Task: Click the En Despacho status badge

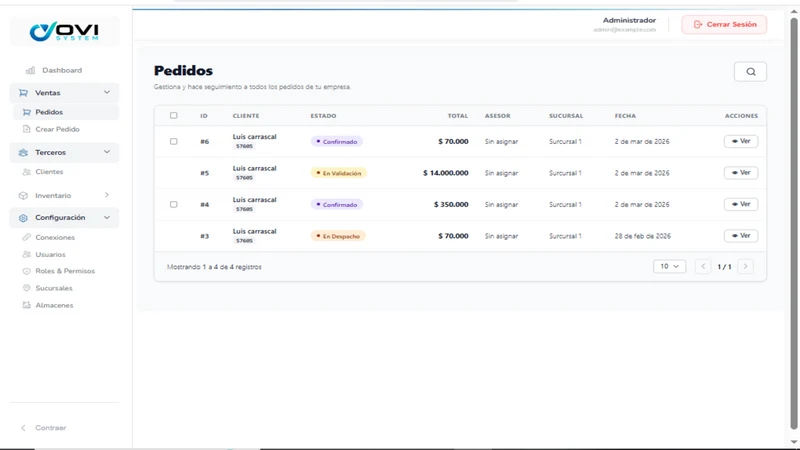Action: click(x=338, y=236)
